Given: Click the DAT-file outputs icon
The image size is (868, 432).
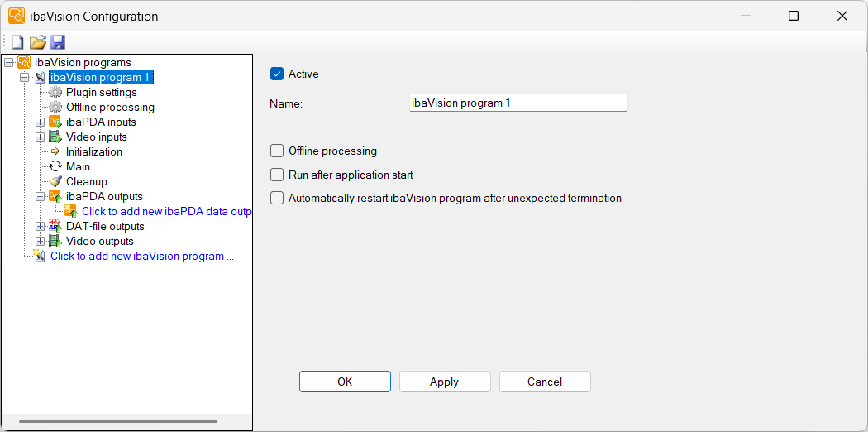Looking at the screenshot, I should click(55, 226).
